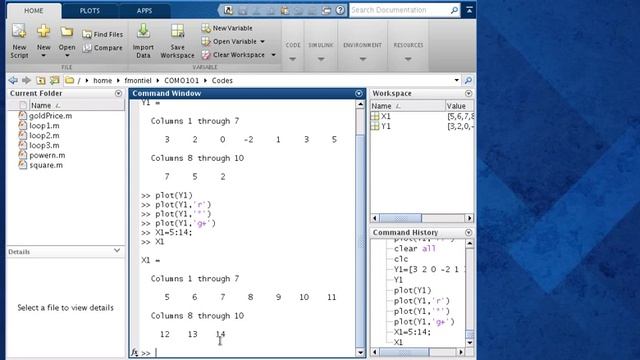640x360 pixels.
Task: Switch to the PLOTS tab
Action: pos(90,11)
